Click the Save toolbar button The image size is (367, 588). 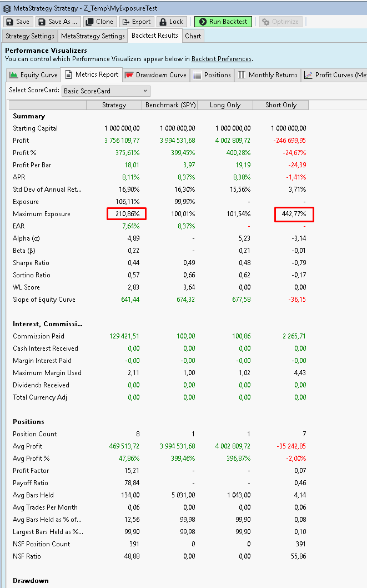18,22
